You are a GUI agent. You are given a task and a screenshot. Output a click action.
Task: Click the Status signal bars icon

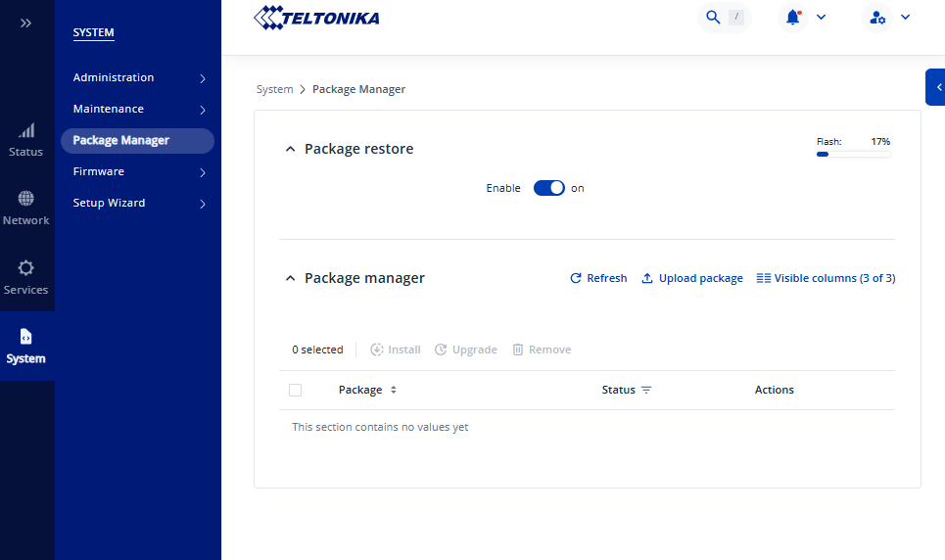point(26,130)
